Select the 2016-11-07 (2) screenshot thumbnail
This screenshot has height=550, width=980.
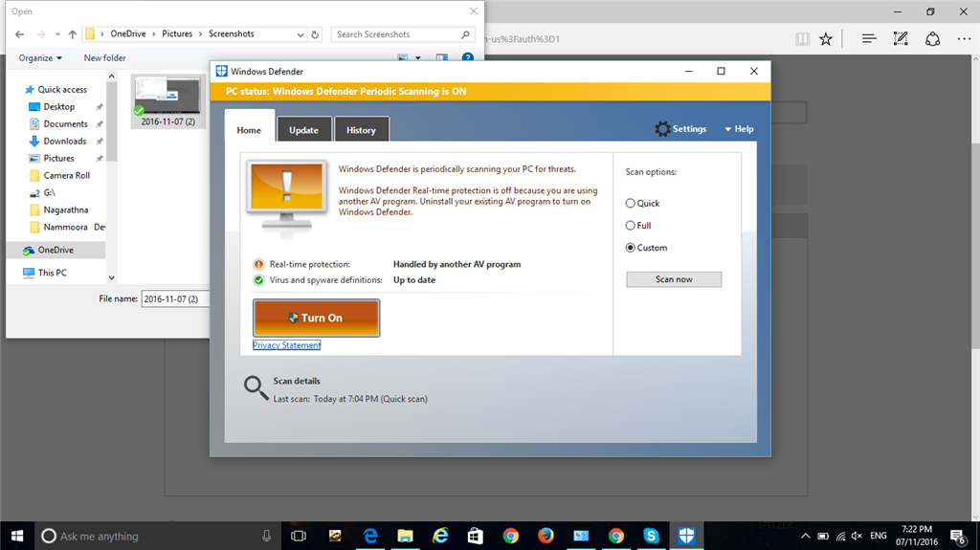168,100
